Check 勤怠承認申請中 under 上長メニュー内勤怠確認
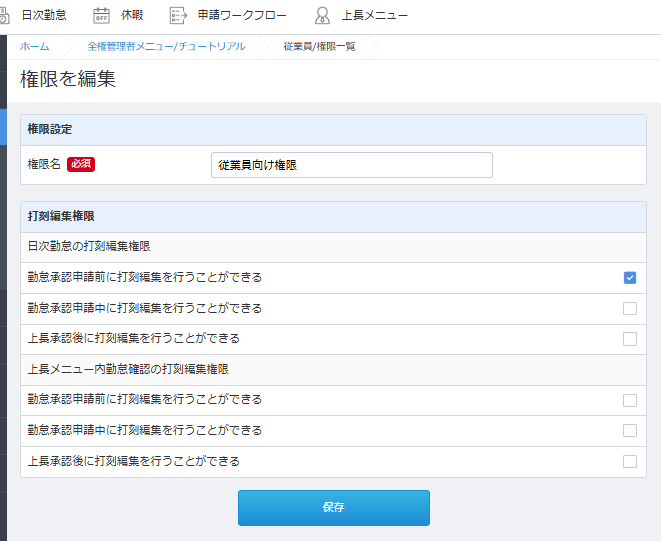This screenshot has height=541, width=661. [x=630, y=431]
